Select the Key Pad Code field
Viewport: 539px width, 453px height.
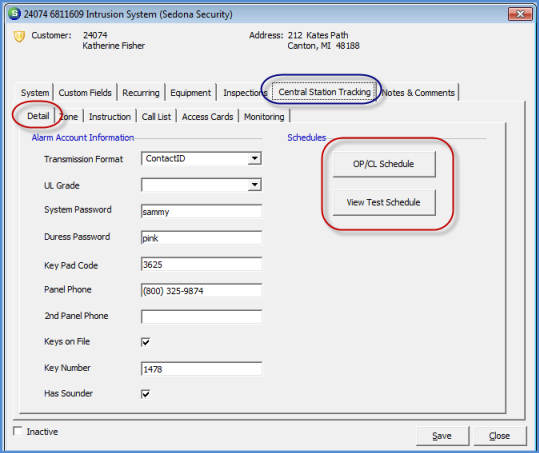point(201,264)
